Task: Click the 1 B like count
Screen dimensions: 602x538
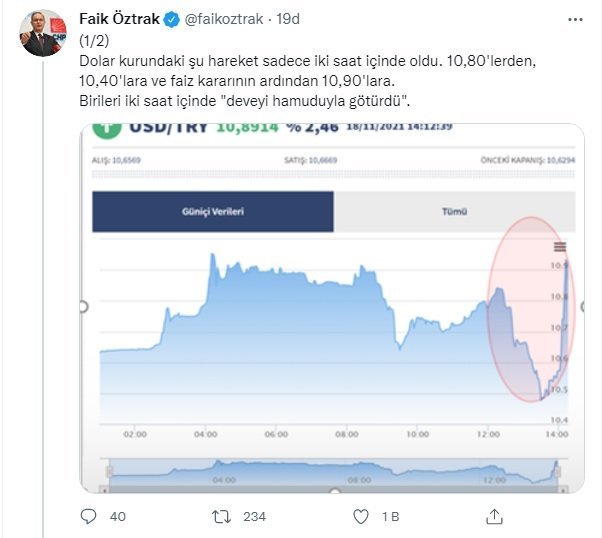Action: [x=390, y=517]
